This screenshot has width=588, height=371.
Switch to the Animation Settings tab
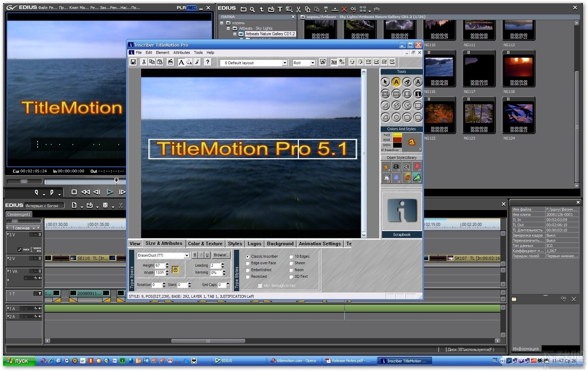320,244
